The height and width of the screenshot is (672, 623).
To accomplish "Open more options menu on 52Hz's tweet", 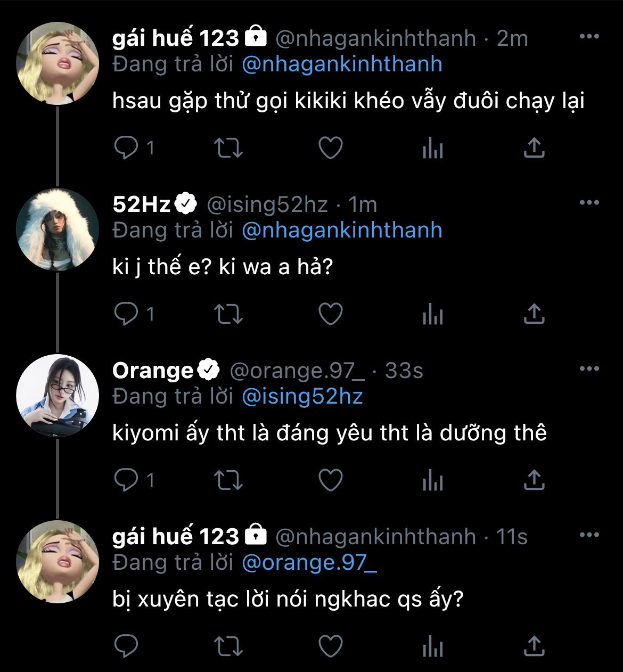I will 589,203.
